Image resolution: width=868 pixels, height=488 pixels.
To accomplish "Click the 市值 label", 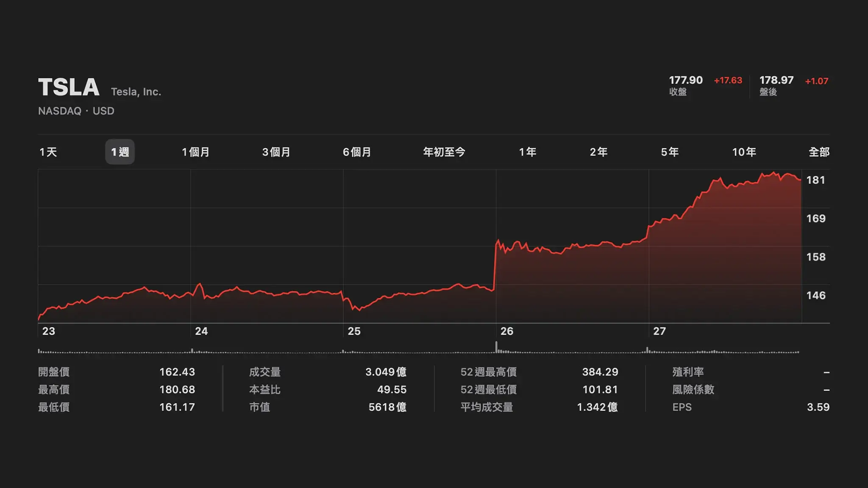I will [259, 407].
